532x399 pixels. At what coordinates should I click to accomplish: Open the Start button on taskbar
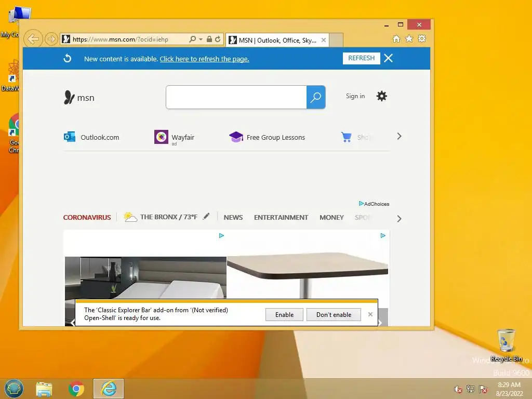click(x=14, y=389)
